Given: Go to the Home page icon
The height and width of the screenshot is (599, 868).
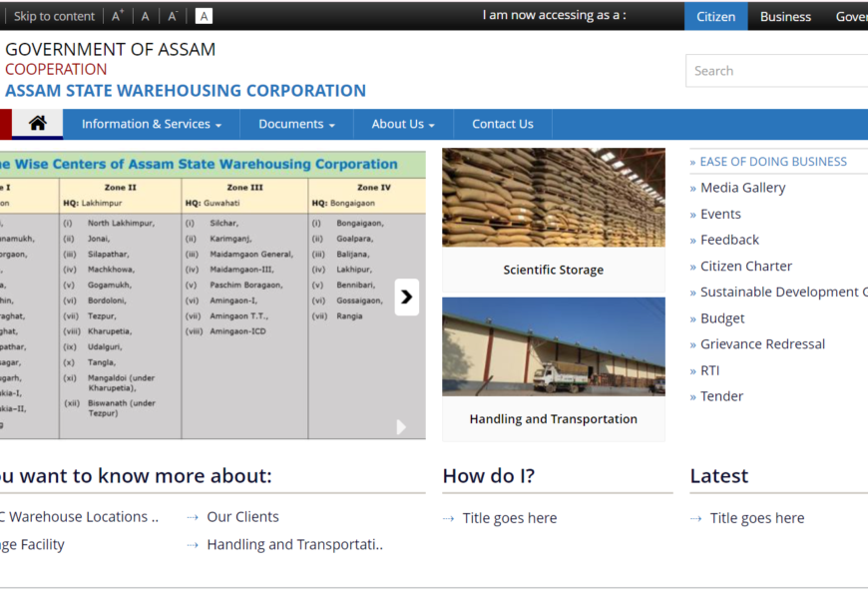Looking at the screenshot, I should click(x=38, y=123).
